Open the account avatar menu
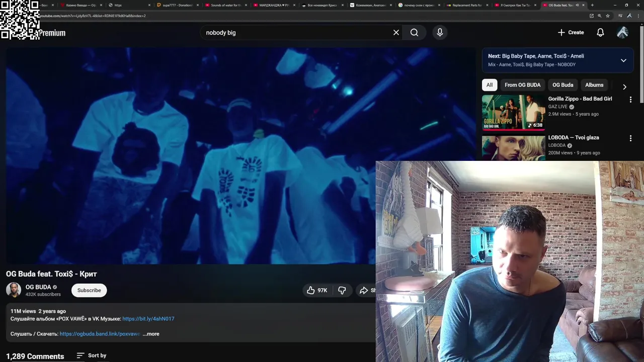 tap(622, 33)
